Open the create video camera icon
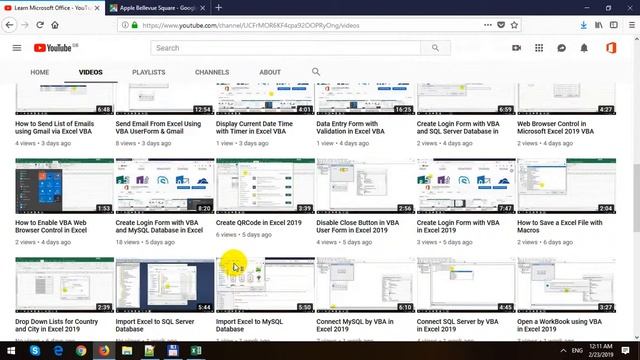The image size is (640, 360). click(x=516, y=48)
